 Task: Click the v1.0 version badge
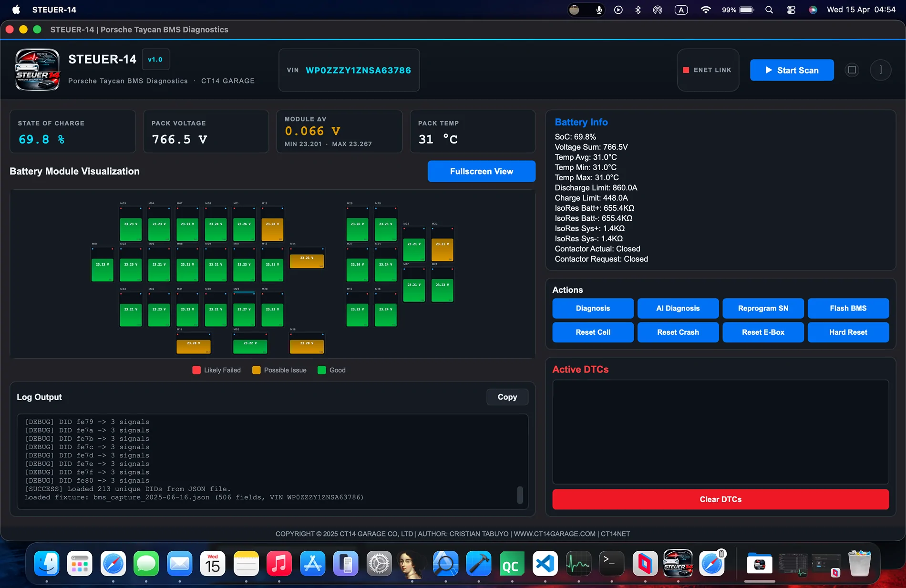155,60
